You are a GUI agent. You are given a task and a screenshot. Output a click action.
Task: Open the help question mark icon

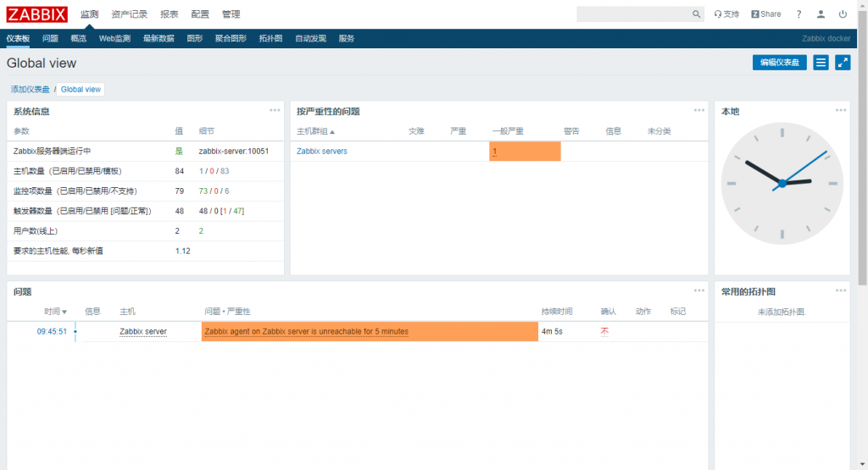pos(798,14)
